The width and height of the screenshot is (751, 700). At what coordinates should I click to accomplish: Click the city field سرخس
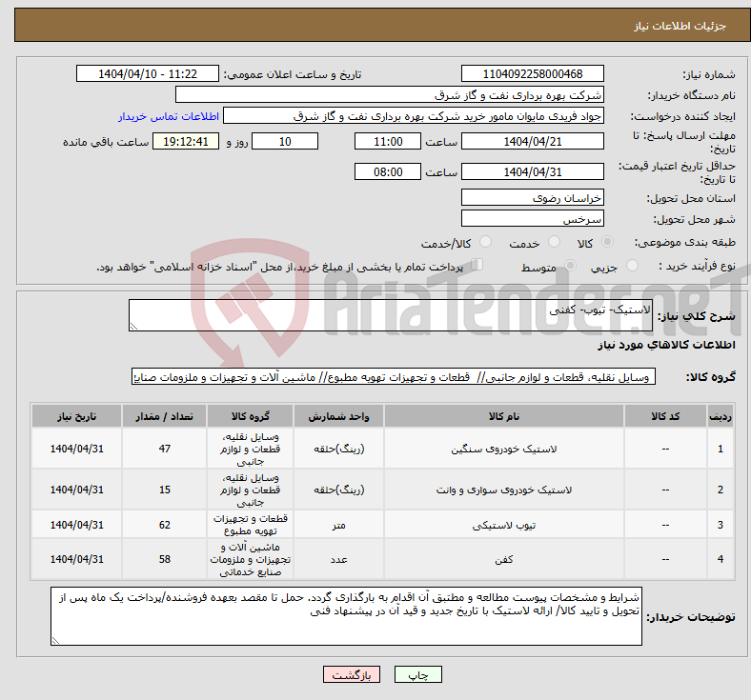tap(532, 219)
